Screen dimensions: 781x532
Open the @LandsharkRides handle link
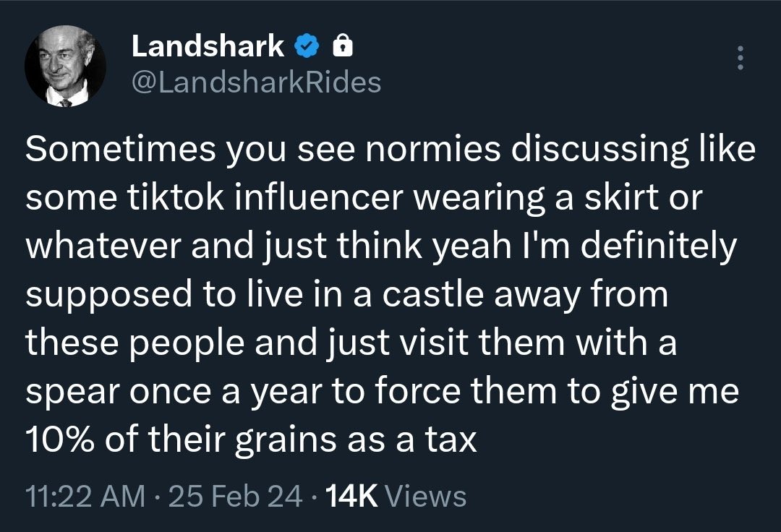pyautogui.click(x=256, y=83)
